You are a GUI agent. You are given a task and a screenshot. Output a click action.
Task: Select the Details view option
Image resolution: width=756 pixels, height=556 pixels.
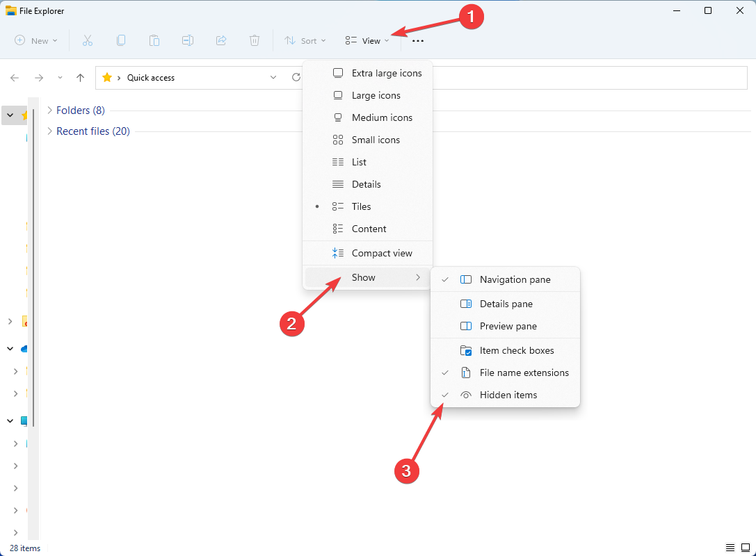[367, 184]
